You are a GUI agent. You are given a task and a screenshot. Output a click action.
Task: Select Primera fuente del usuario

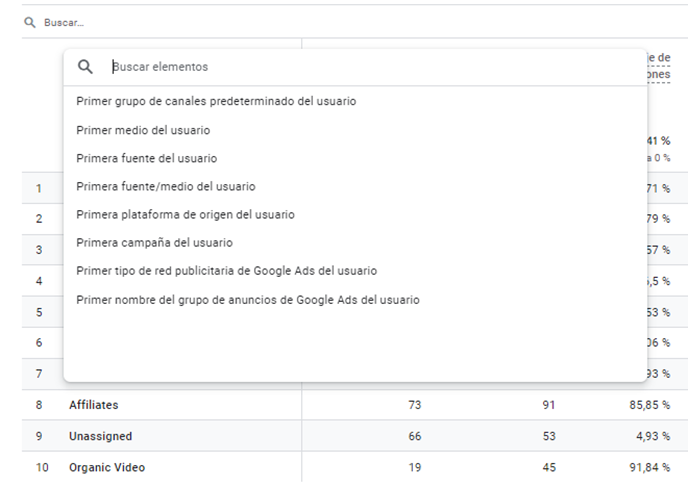[146, 158]
